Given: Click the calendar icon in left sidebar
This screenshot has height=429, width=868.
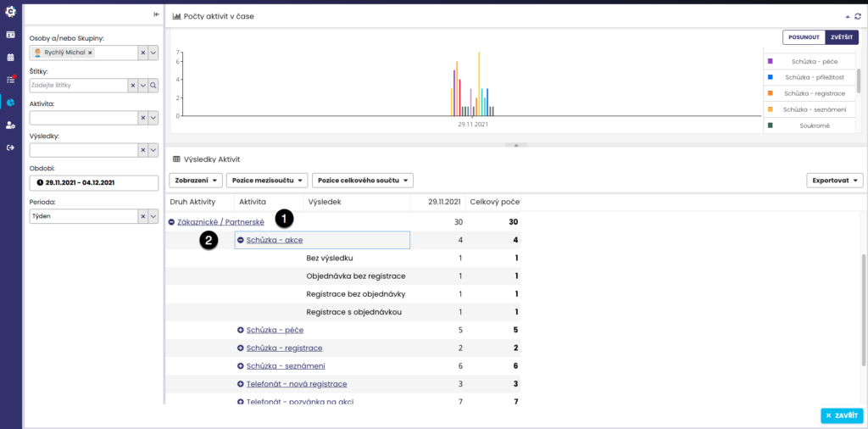Looking at the screenshot, I should 10,58.
